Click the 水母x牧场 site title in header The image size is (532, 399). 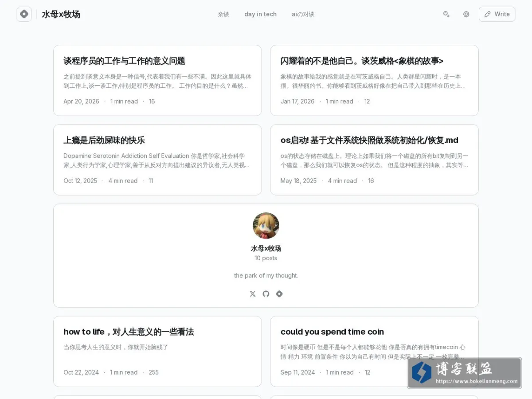61,14
